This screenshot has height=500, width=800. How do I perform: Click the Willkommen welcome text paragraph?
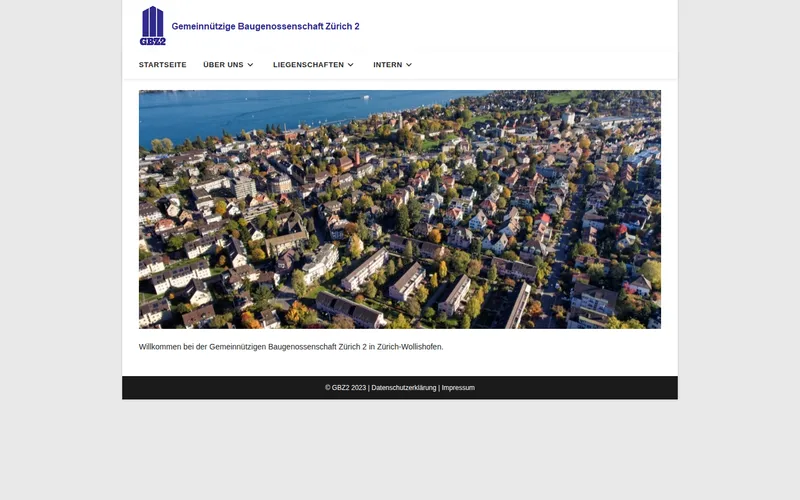(x=291, y=347)
